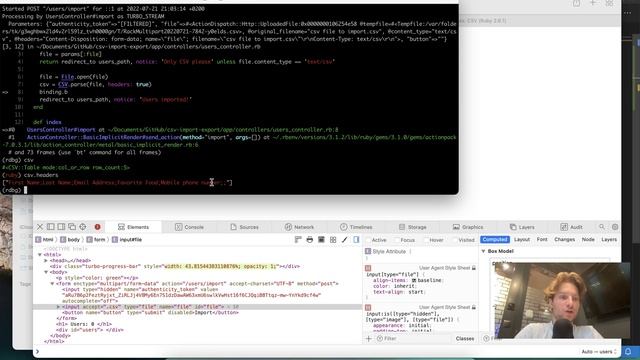Select the Computed sidebar tab
Image resolution: width=640 pixels, height=360 pixels.
click(495, 240)
